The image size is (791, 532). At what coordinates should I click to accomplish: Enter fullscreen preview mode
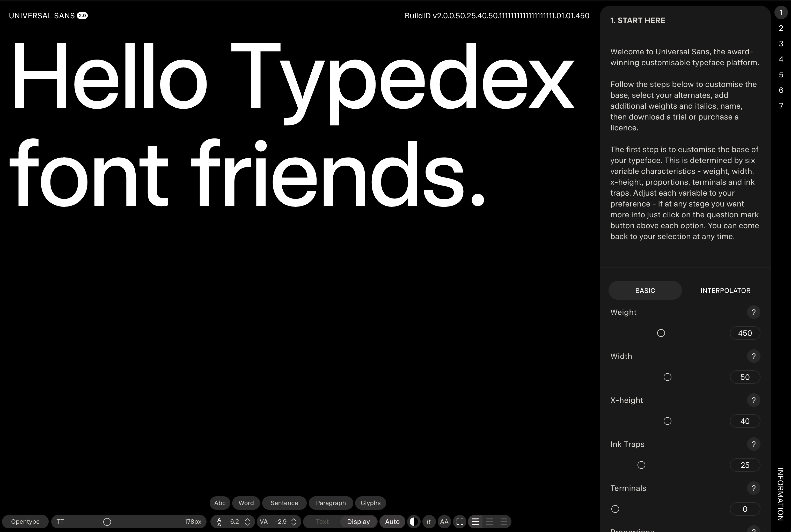(460, 521)
